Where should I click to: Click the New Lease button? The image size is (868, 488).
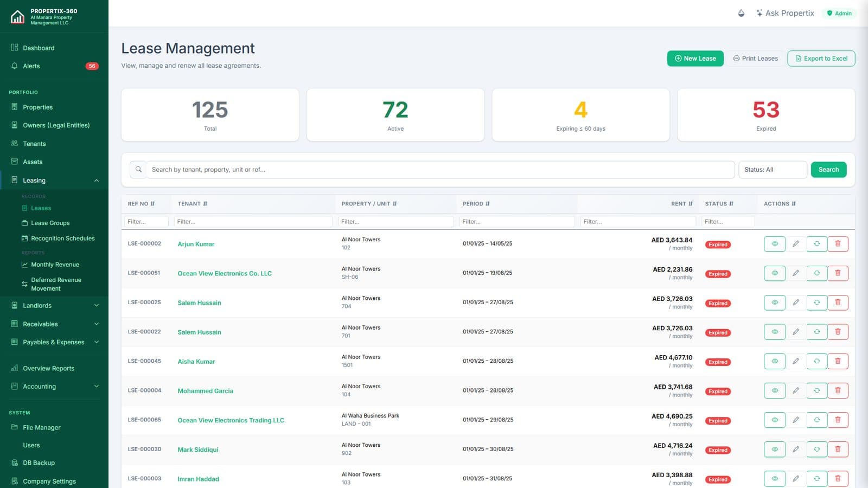(695, 59)
